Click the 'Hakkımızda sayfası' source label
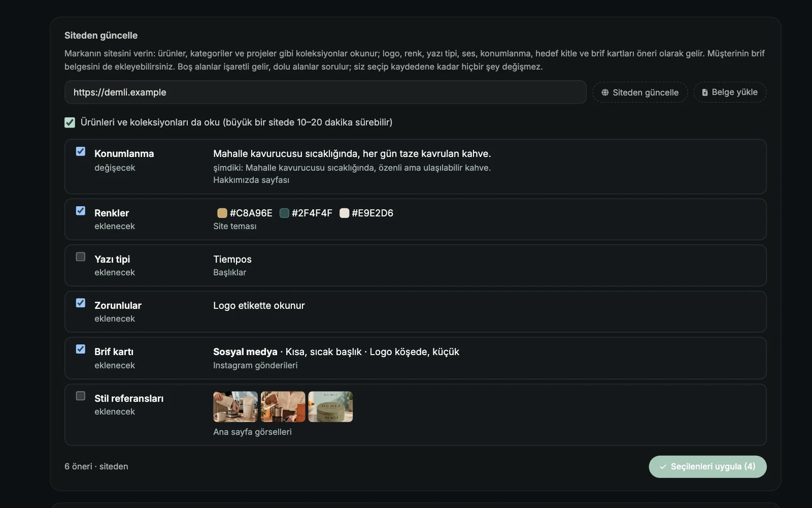This screenshot has width=812, height=508. click(x=251, y=180)
